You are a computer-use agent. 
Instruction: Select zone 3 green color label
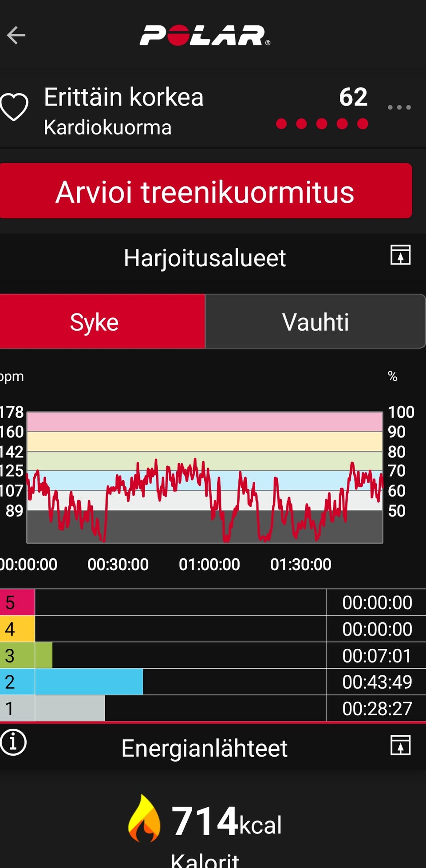[17, 655]
